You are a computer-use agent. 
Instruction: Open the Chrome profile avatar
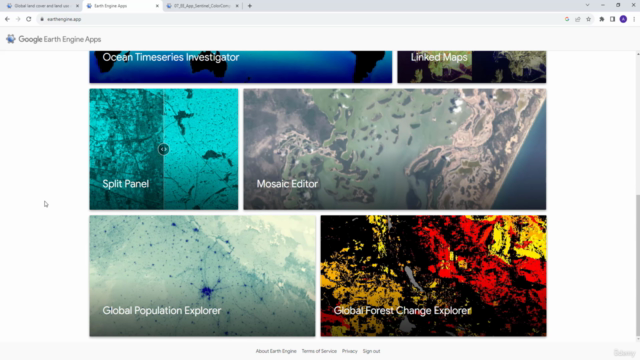tap(623, 19)
